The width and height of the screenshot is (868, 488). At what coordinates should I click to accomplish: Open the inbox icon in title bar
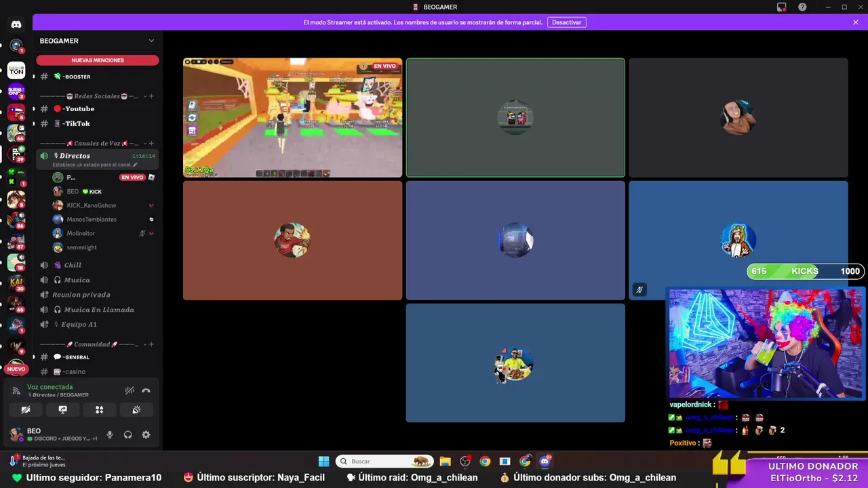[x=782, y=7]
